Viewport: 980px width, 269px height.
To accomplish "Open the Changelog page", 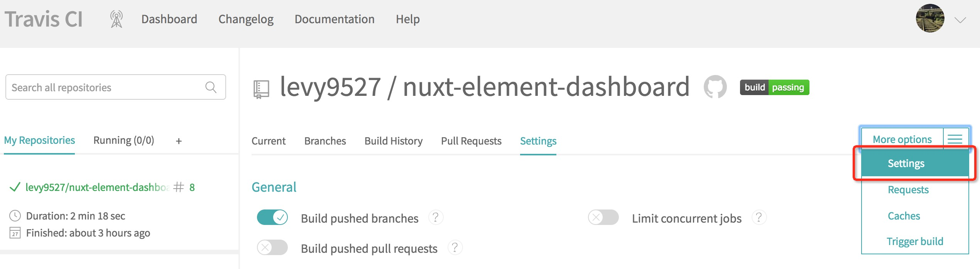I will point(246,19).
